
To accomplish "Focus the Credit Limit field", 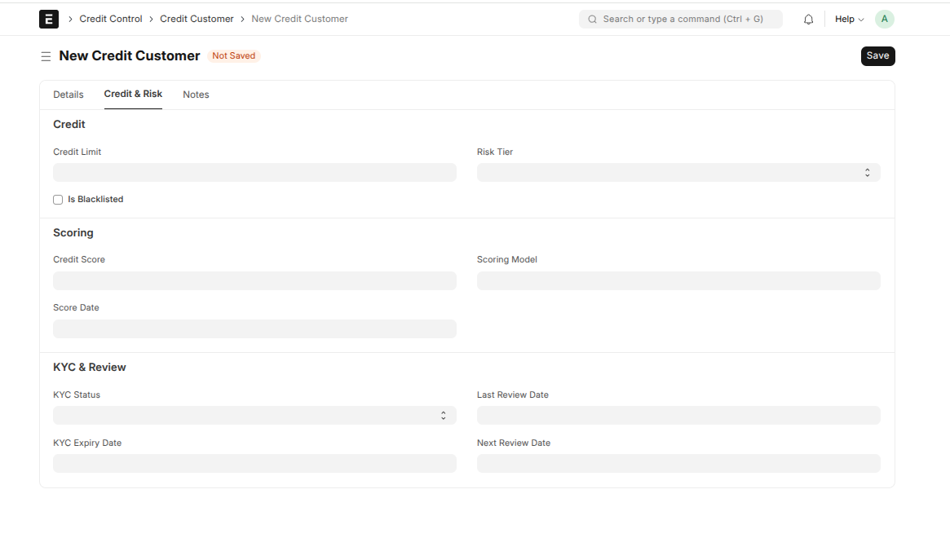I will pos(254,173).
